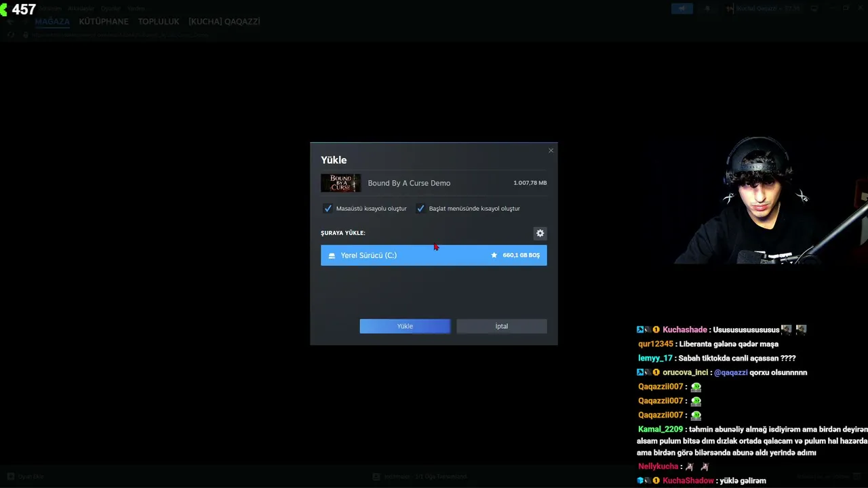Open the Arkadaşlar menu
The width and height of the screenshot is (868, 488).
click(x=81, y=9)
